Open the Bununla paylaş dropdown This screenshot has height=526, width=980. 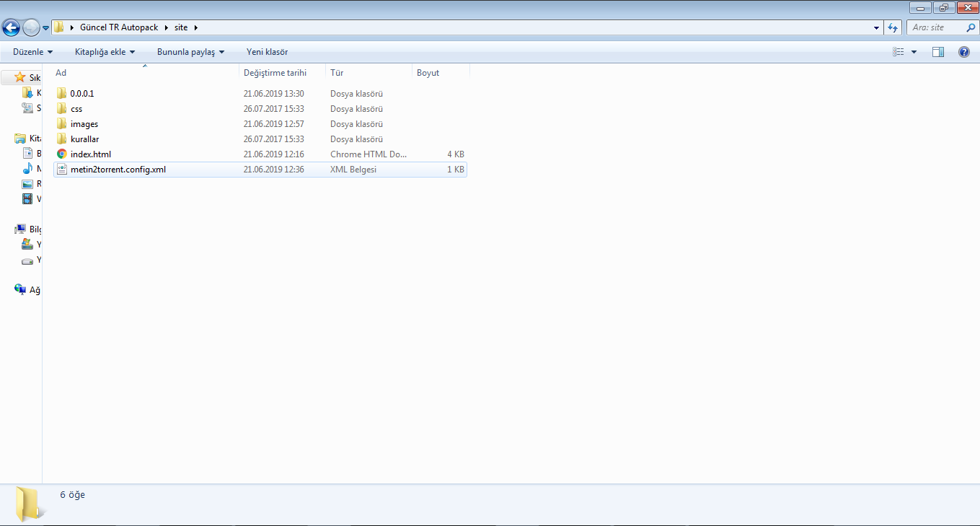[x=190, y=52]
